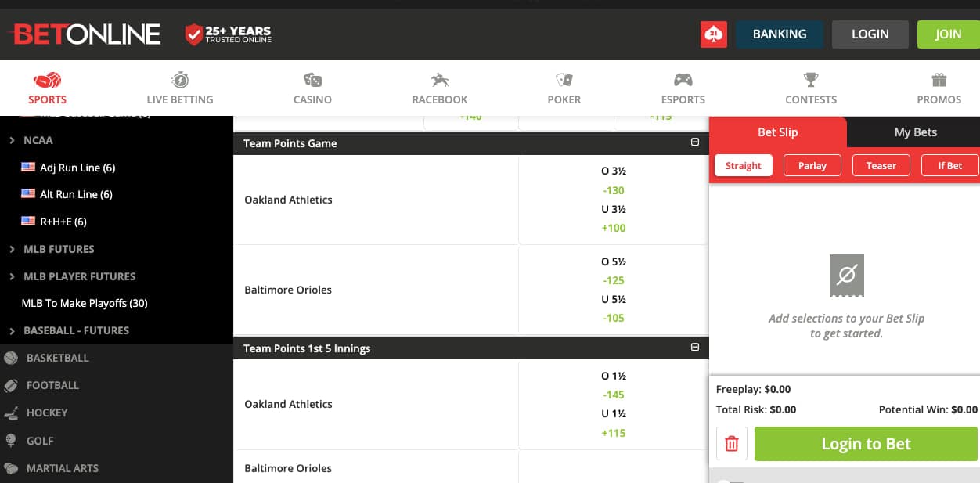Open the Contests trophy icon
980x483 pixels.
(x=811, y=80)
